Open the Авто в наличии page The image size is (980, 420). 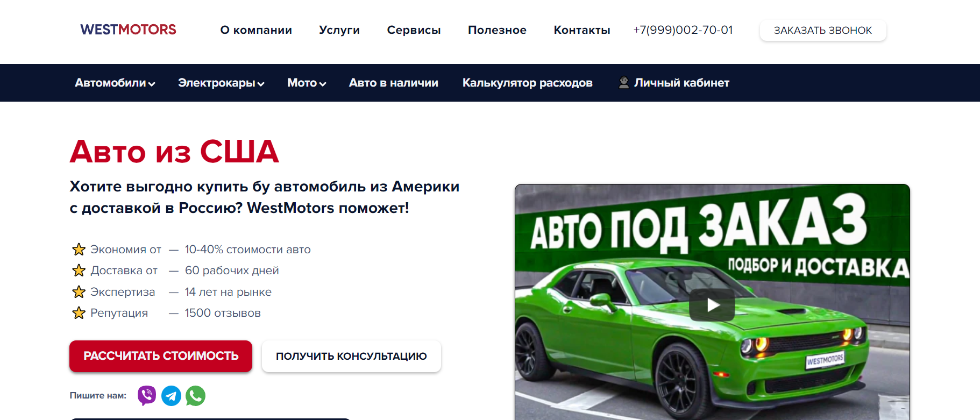tap(394, 83)
